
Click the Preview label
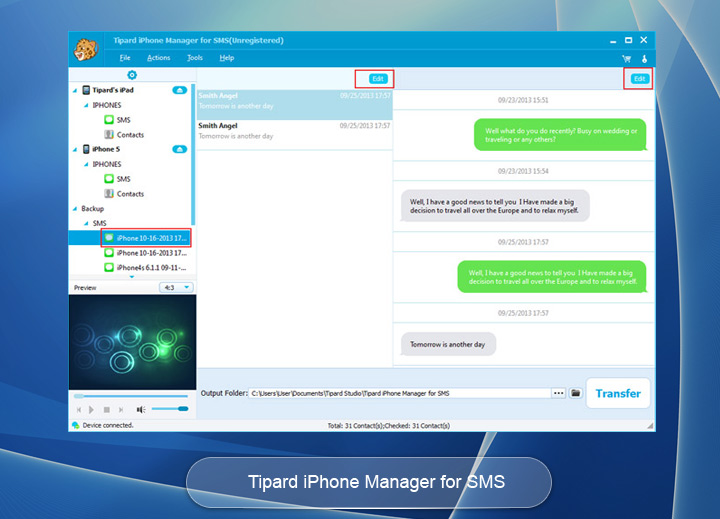coord(85,288)
